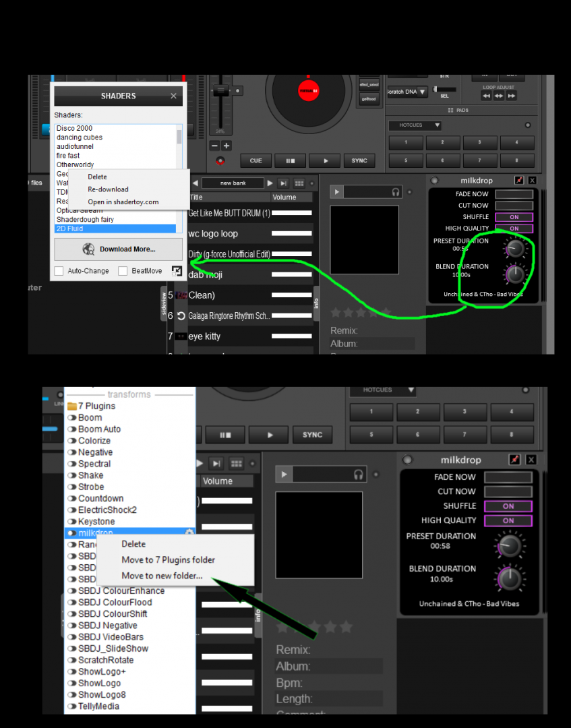Click the red record icon below the plus button
Image resolution: width=571 pixels, height=728 pixels.
(220, 160)
